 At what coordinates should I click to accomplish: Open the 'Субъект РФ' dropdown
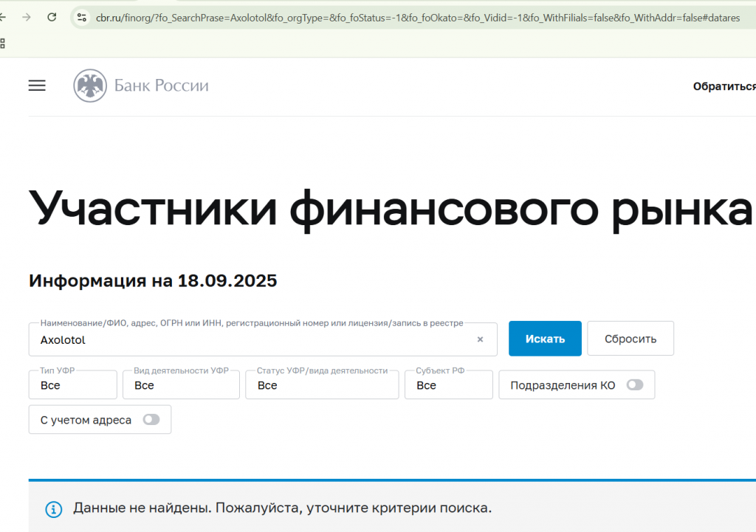point(448,385)
